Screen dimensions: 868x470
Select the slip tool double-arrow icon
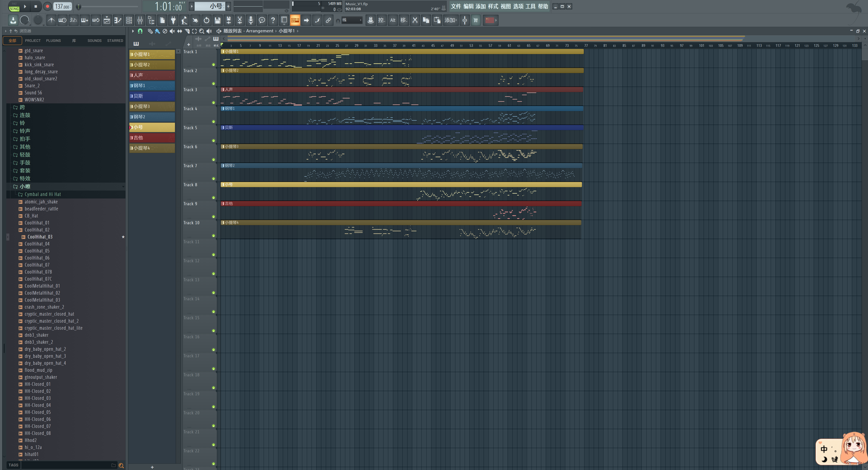pyautogui.click(x=180, y=31)
